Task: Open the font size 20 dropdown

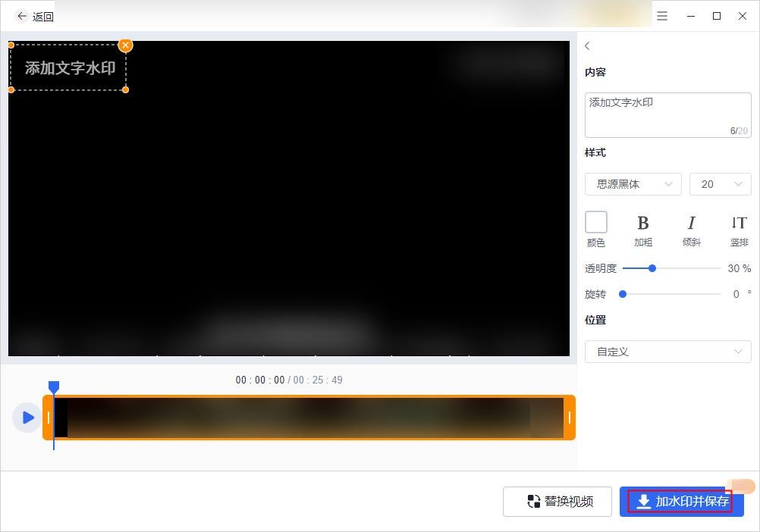Action: [719, 184]
